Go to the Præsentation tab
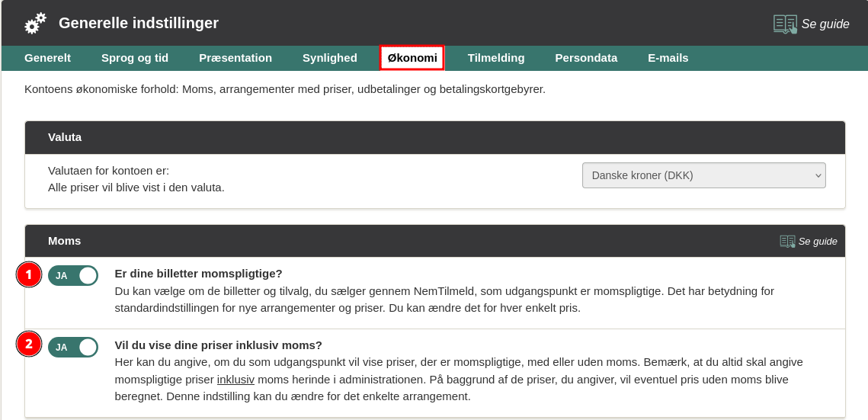This screenshot has height=420, width=868. coord(235,58)
